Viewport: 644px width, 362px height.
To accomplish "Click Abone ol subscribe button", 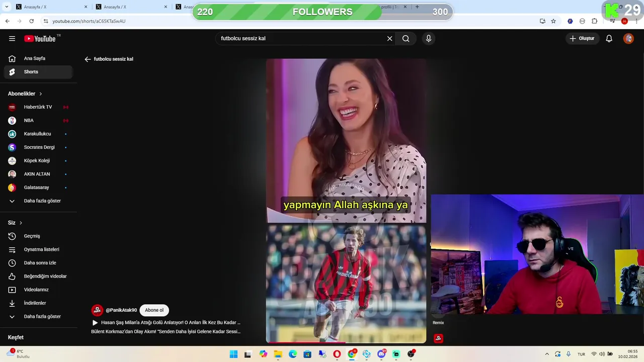I will (154, 310).
